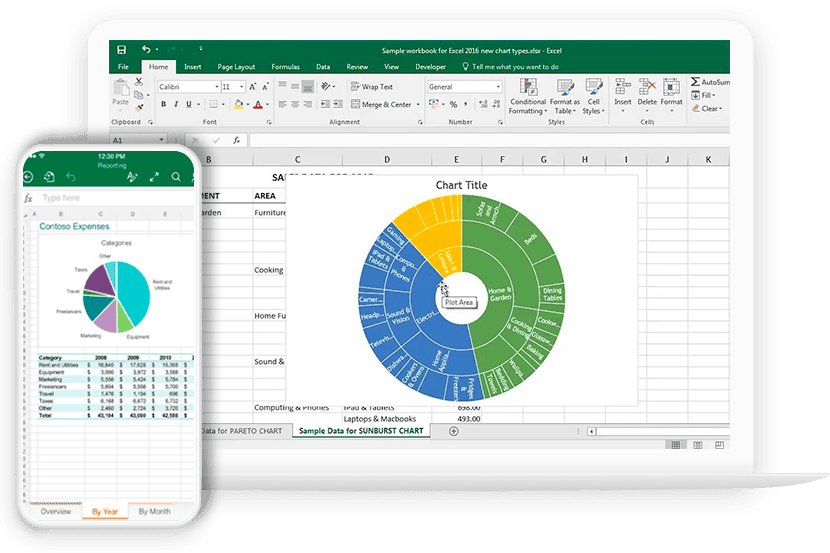Viewport: 830px width, 553px height.
Task: Tap the Type here formula field on phone
Action: 116,198
